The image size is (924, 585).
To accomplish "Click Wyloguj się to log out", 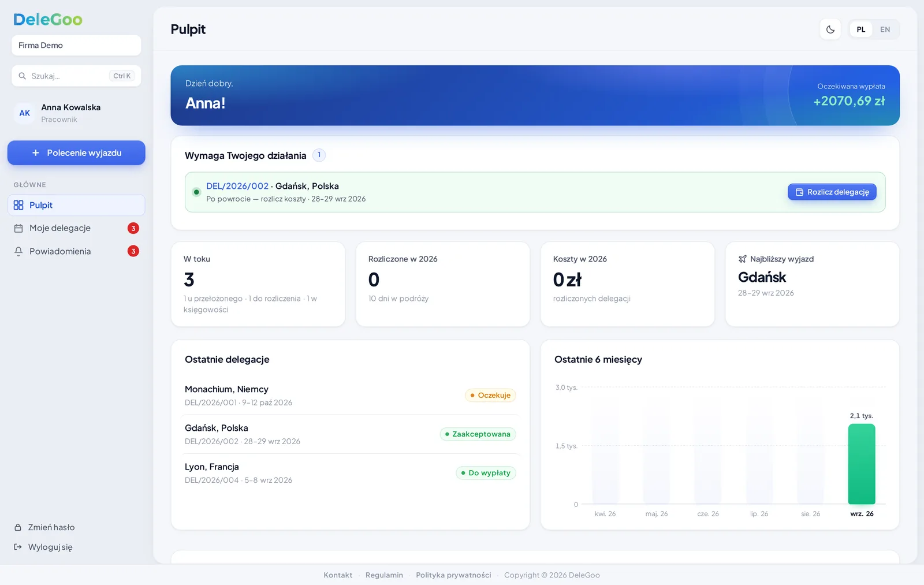I will (x=50, y=547).
